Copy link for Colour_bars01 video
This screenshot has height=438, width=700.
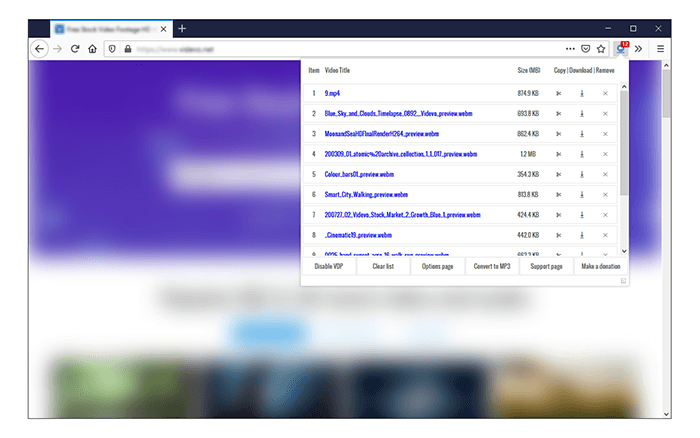(558, 174)
